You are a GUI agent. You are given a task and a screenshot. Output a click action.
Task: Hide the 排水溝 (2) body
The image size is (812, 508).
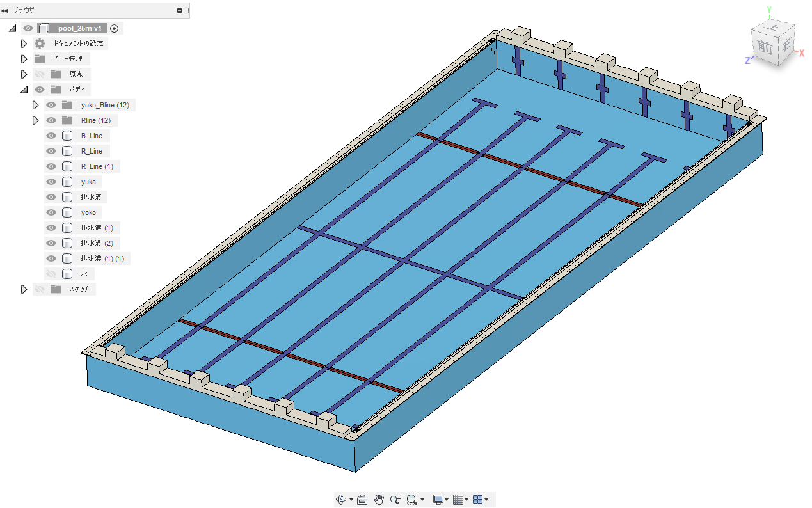(x=51, y=243)
